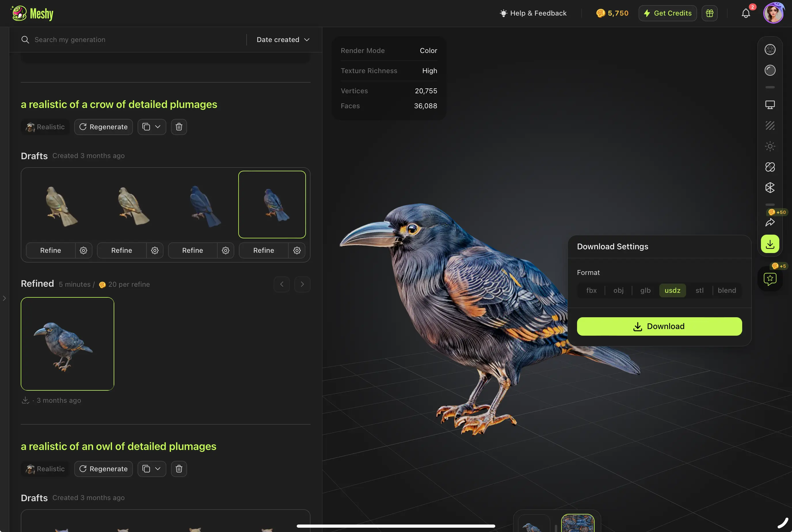Click the green Download button
The height and width of the screenshot is (532, 792).
659,326
